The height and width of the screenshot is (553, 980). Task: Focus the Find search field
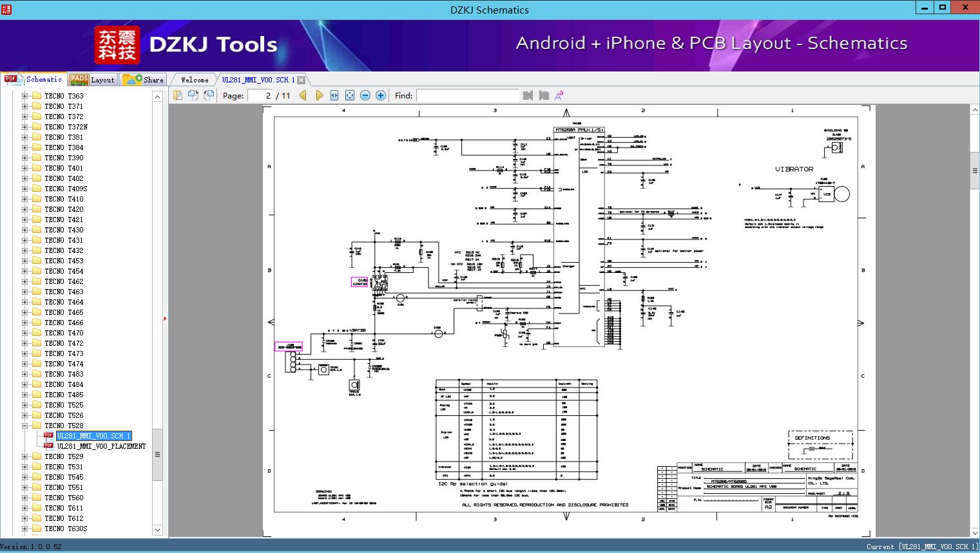[x=467, y=95]
